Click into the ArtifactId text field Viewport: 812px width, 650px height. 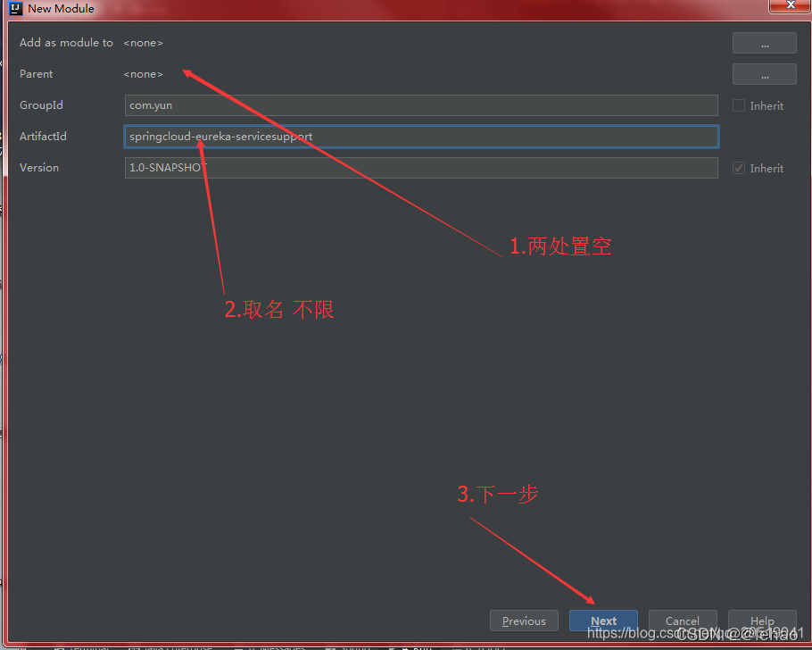[x=421, y=137]
